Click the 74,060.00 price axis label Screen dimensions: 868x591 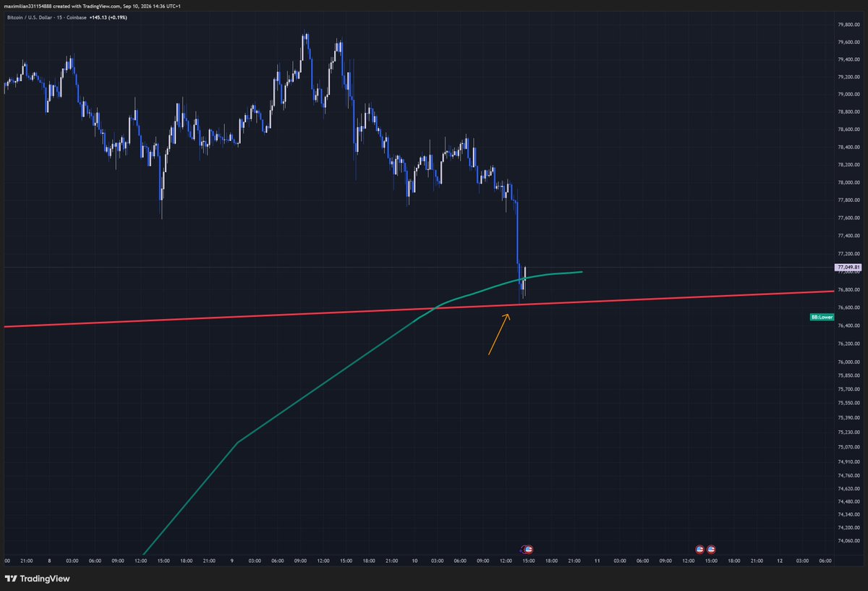[850, 540]
